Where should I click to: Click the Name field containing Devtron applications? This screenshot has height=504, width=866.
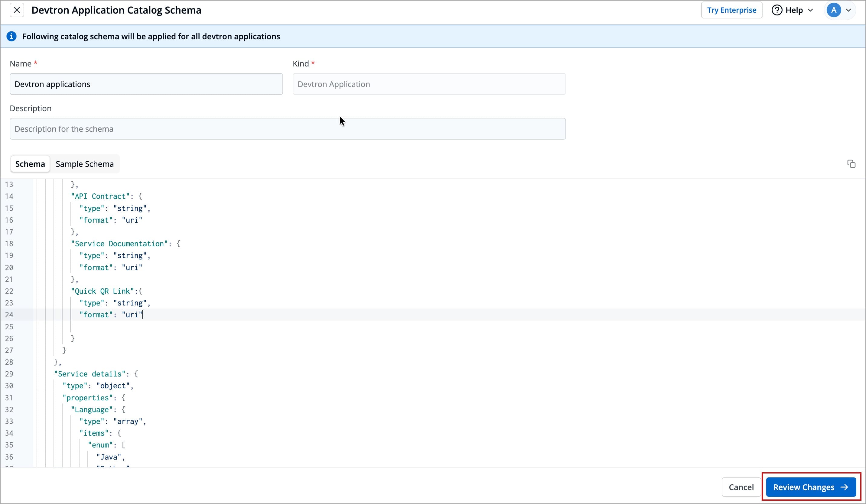point(146,84)
